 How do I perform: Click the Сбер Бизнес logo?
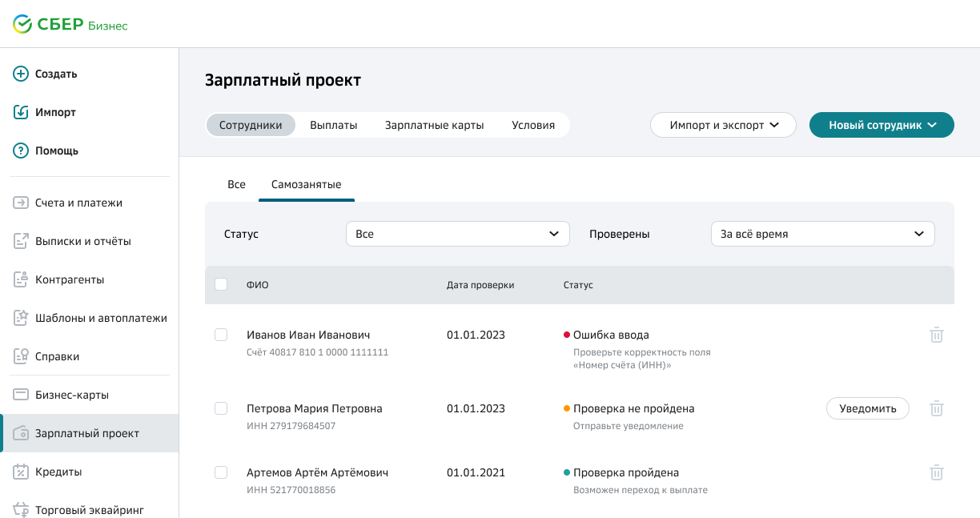coord(70,25)
